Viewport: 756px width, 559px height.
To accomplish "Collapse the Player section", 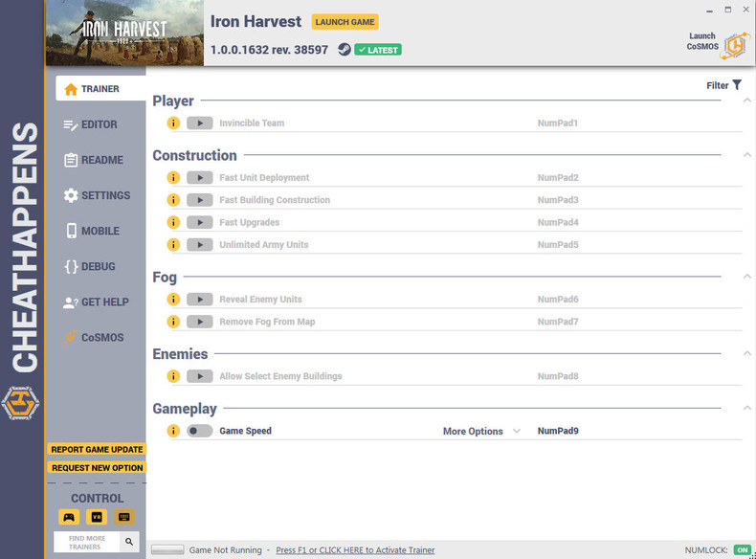I will coord(746,101).
